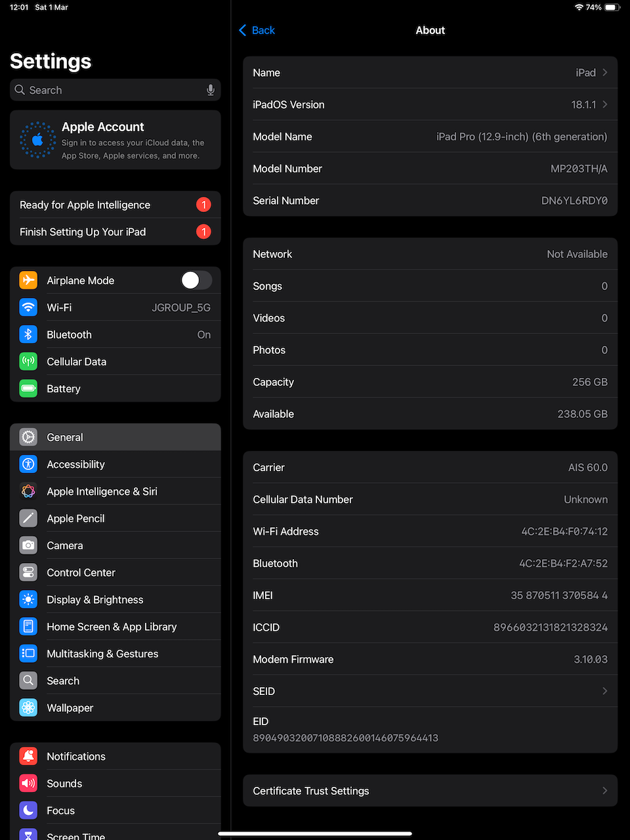Tap the red badge on Finish Setting Up row

pos(203,232)
